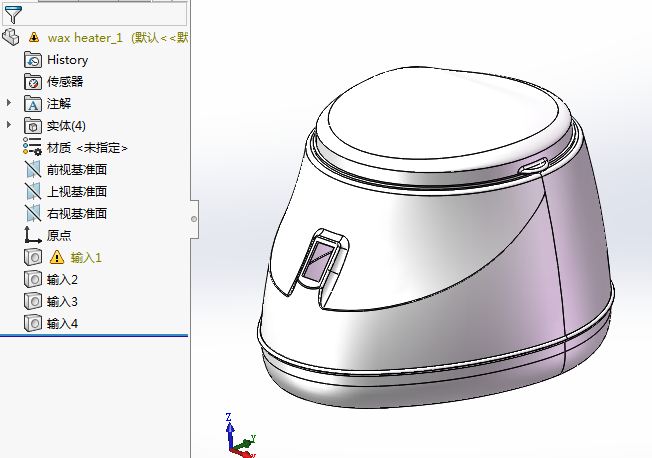The height and width of the screenshot is (458, 652).
Task: Select the 注解 label
Action: point(59,104)
